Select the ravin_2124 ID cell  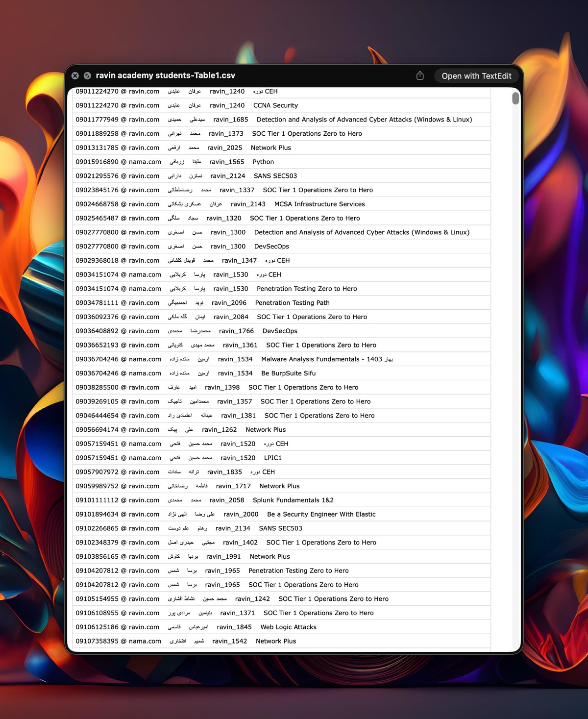[228, 176]
